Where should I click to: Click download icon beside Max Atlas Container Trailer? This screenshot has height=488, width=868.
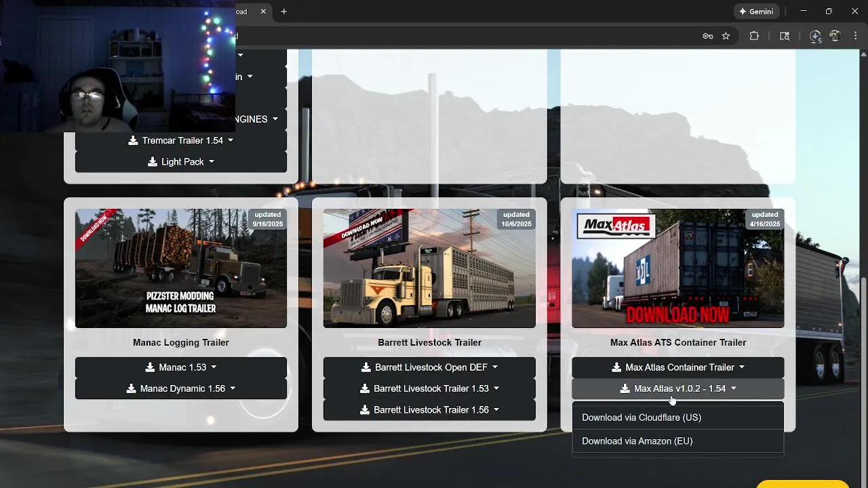616,367
